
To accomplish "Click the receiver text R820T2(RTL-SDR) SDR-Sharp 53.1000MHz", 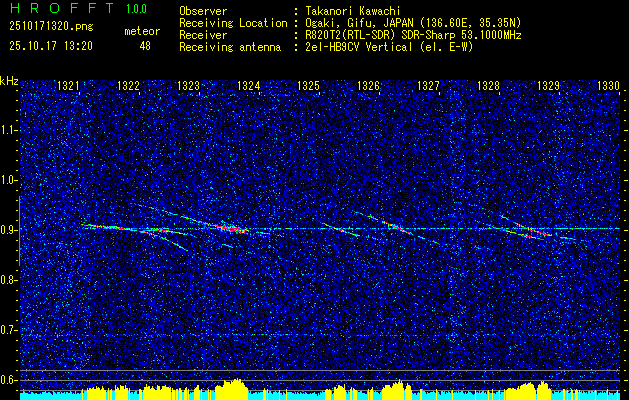I will 412,35.
